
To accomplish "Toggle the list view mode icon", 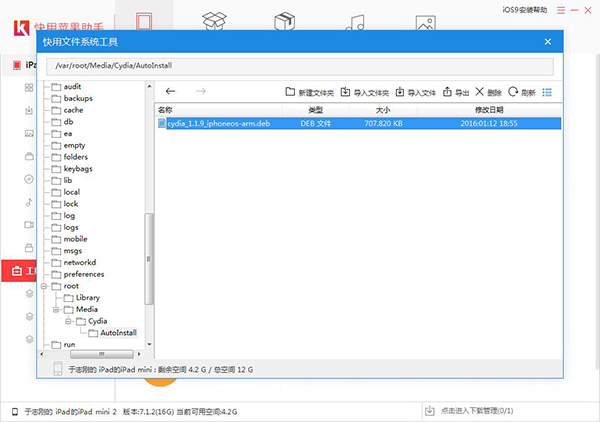I will point(547,92).
